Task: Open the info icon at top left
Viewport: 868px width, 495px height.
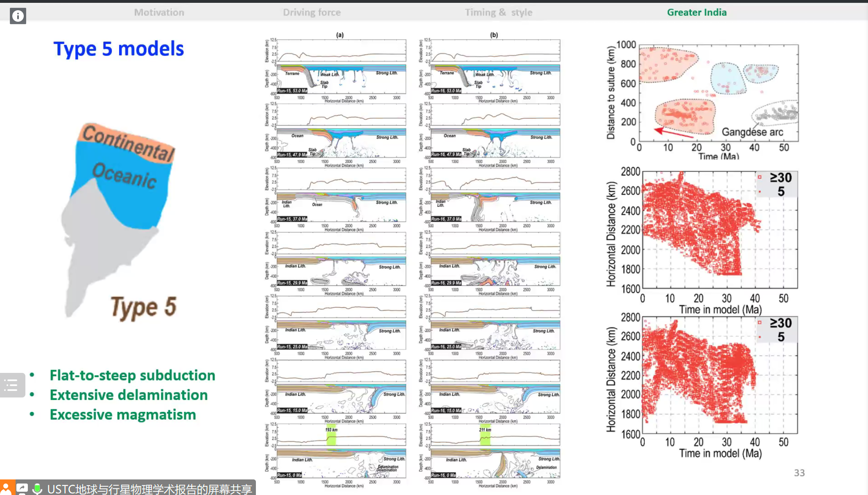Action: click(x=18, y=16)
